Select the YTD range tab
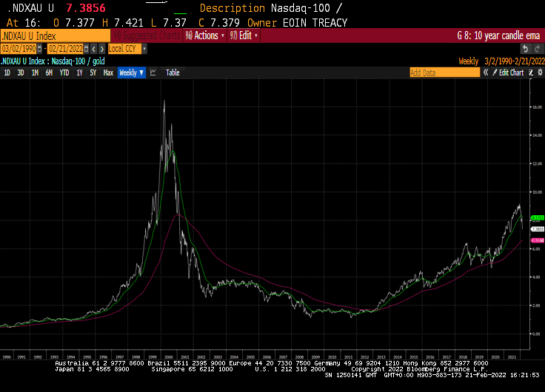The height and width of the screenshot is (392, 545). click(64, 72)
